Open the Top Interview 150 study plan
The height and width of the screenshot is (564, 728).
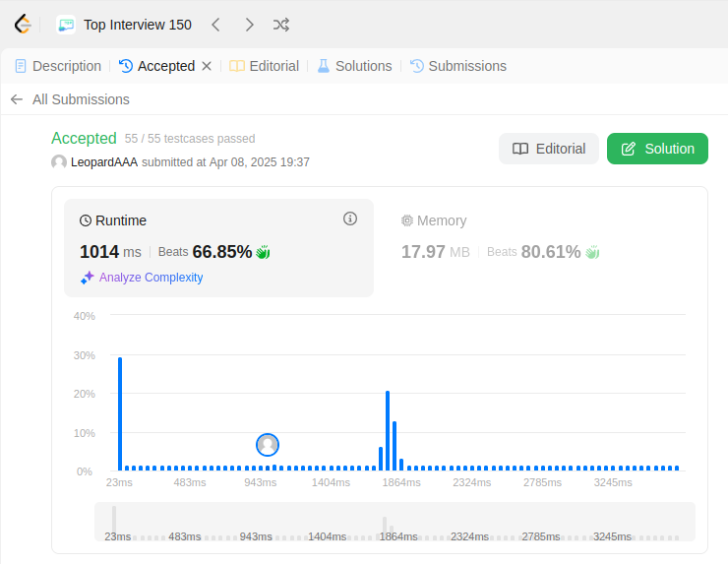124,25
